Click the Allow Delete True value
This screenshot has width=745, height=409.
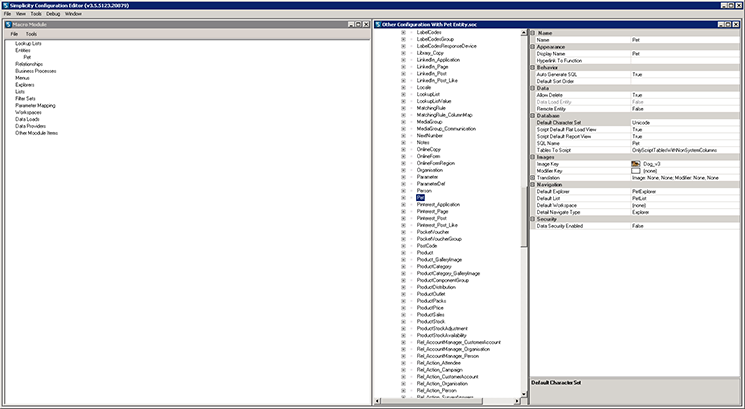point(685,95)
